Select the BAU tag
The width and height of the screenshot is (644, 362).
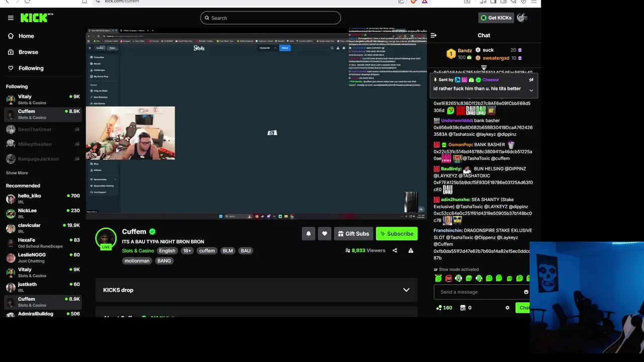click(246, 251)
